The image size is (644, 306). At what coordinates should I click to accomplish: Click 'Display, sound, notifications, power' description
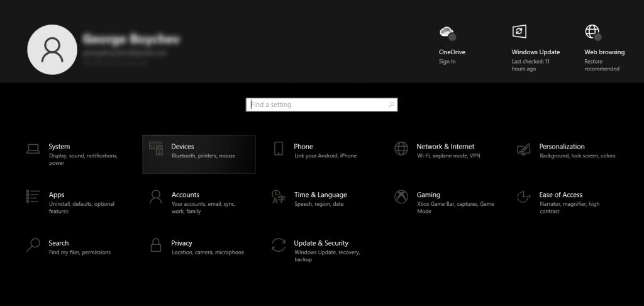pos(84,159)
